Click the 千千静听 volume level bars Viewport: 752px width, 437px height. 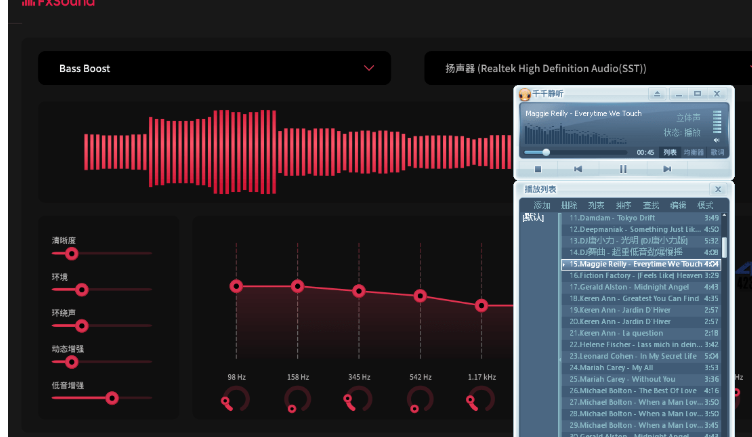click(x=717, y=122)
